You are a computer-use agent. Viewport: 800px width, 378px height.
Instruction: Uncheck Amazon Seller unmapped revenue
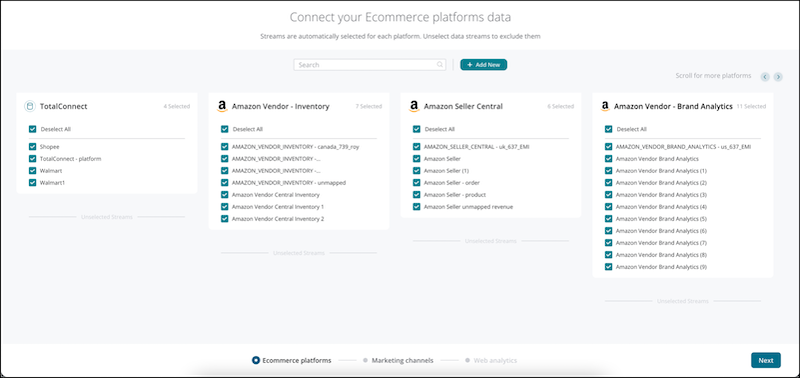pos(416,207)
